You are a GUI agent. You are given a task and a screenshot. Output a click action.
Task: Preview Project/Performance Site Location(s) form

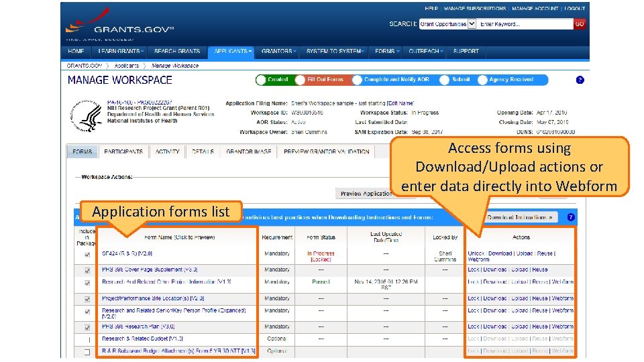(153, 298)
